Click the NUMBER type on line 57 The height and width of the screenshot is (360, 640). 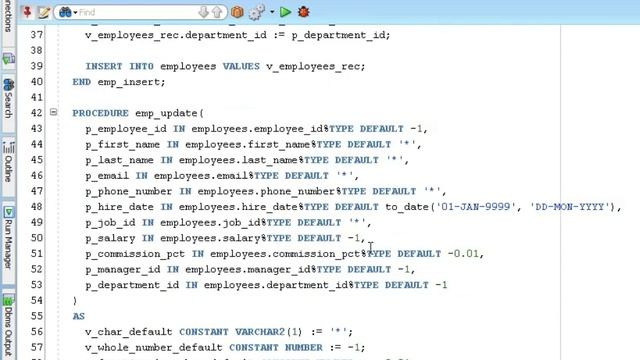(304, 347)
